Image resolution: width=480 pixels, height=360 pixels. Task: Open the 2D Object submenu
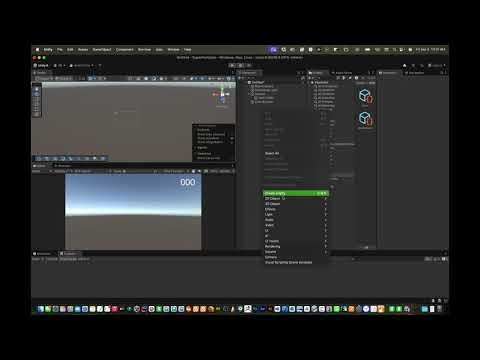point(296,199)
